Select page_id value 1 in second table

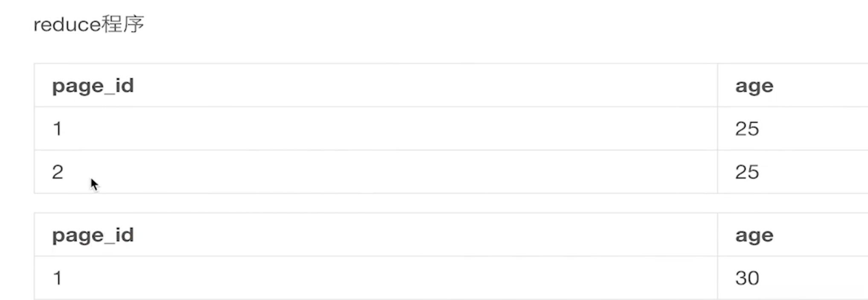[58, 278]
